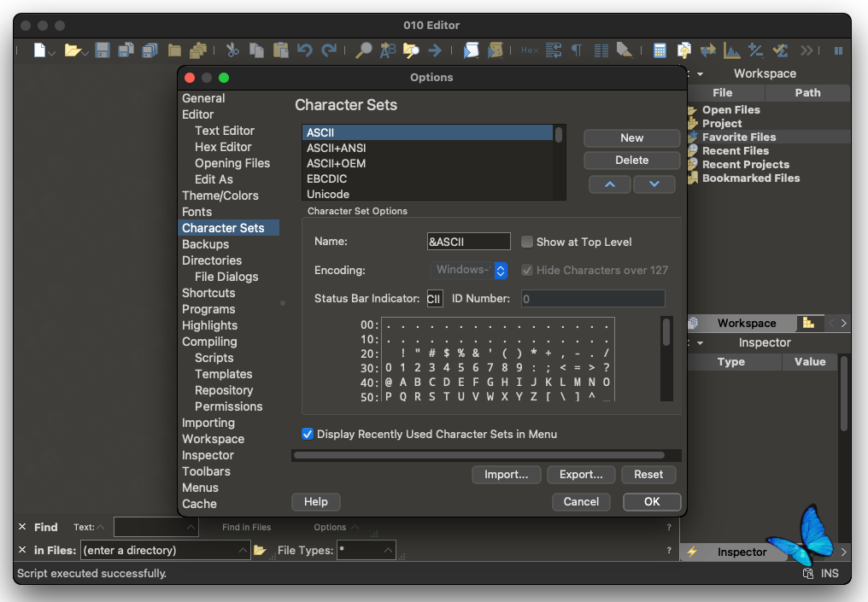The image size is (868, 602).
Task: Click the Find magnifier icon
Action: coord(363,50)
